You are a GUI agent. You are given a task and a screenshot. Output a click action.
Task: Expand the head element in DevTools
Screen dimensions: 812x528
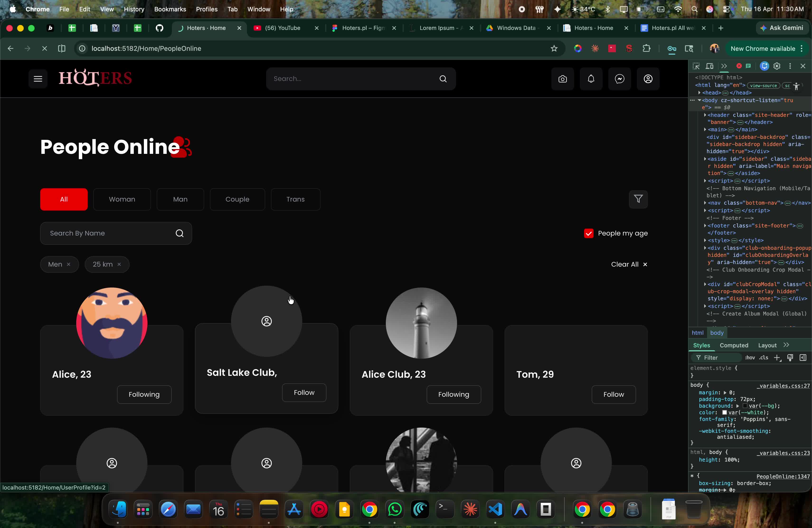point(699,93)
